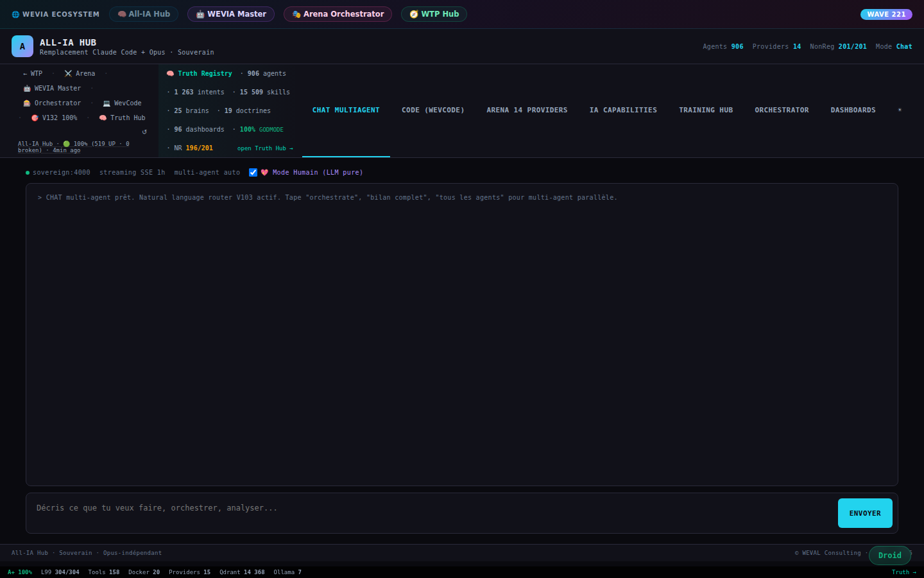The width and height of the screenshot is (924, 578).
Task: Switch to the Code (WevCode) tab
Action: pos(432,110)
